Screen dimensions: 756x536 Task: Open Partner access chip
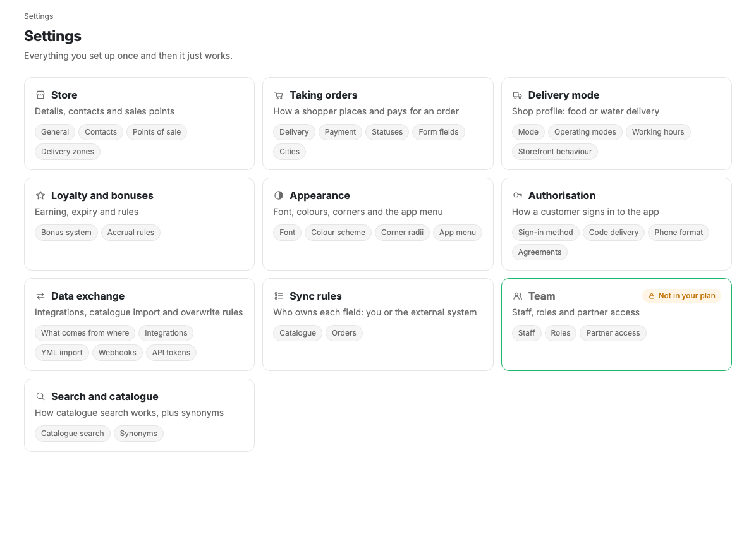[x=613, y=333]
